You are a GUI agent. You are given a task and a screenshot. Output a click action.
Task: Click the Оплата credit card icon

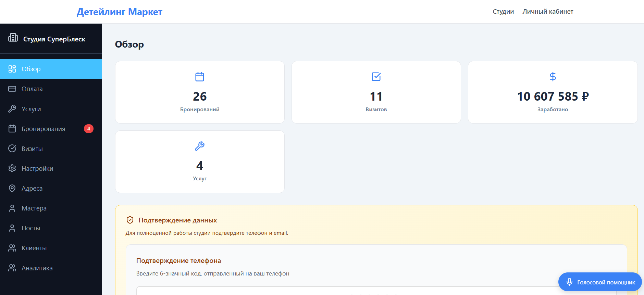pos(12,89)
